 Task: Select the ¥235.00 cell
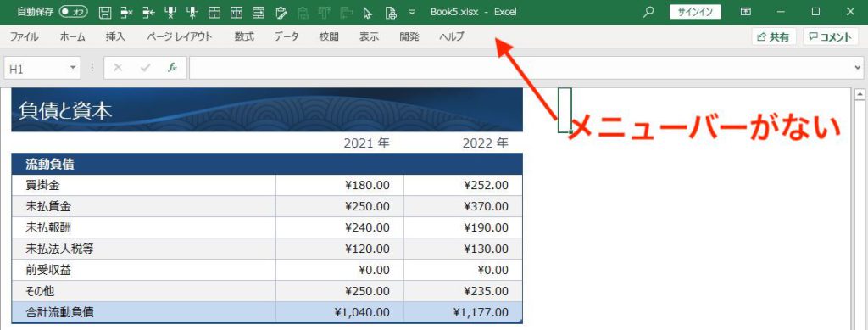[x=464, y=291]
